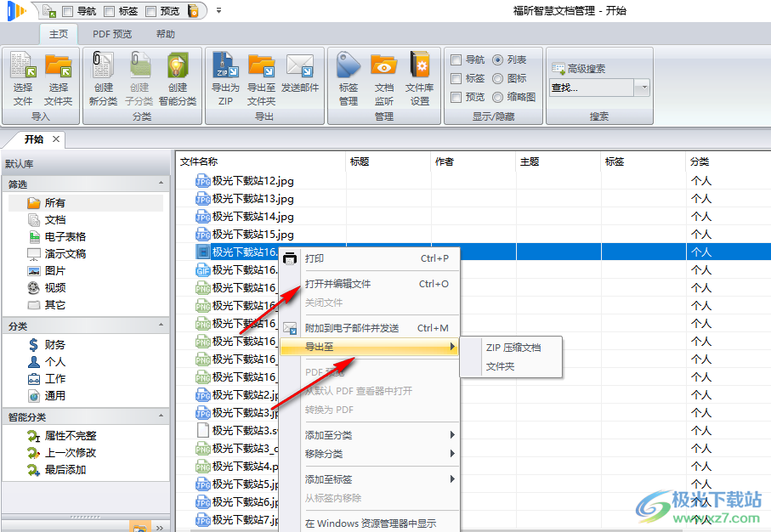Collapse the 分类 sidebar section
The width and height of the screenshot is (771, 532).
click(x=161, y=325)
